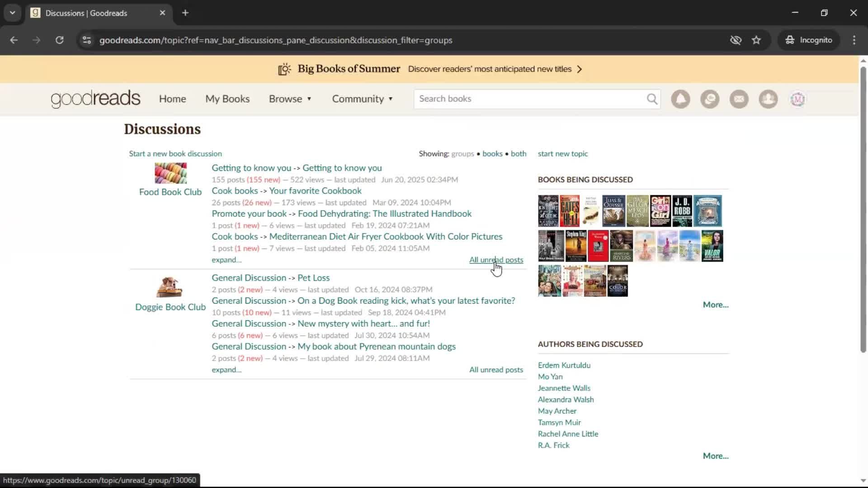The height and width of the screenshot is (488, 868).
Task: Open the Food Book Club group link
Action: (170, 192)
